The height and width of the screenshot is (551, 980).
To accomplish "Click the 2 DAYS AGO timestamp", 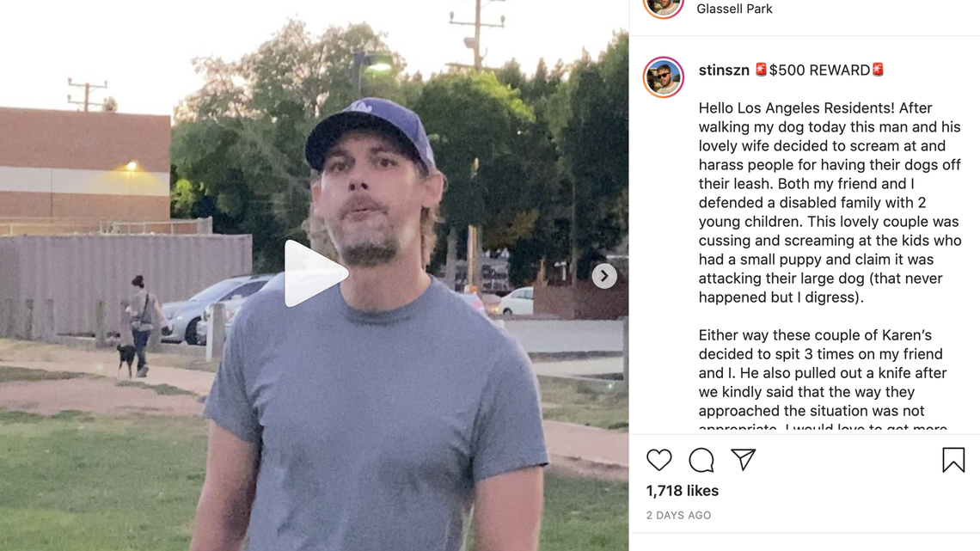I will pos(678,515).
